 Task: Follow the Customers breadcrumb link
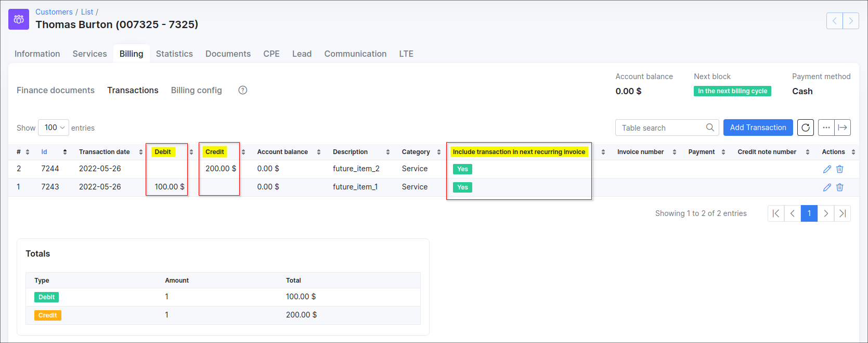54,12
